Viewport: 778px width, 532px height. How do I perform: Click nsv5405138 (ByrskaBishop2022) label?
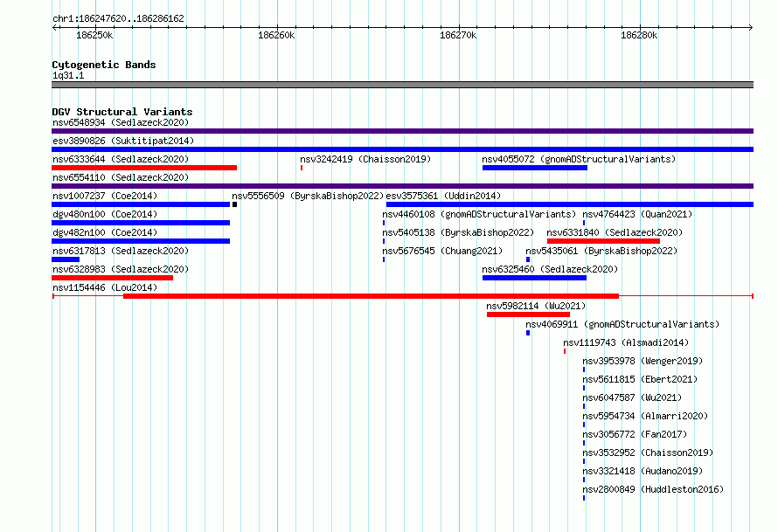(x=458, y=232)
